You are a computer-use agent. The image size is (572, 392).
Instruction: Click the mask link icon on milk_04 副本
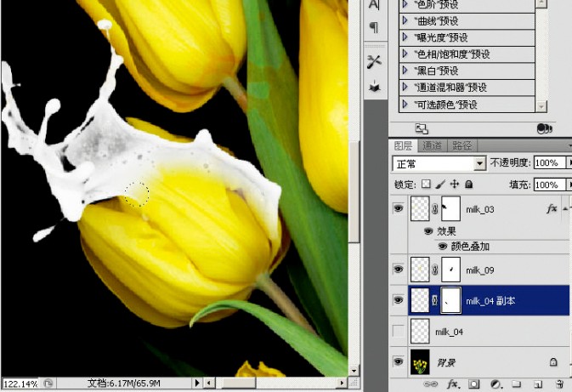click(x=435, y=300)
